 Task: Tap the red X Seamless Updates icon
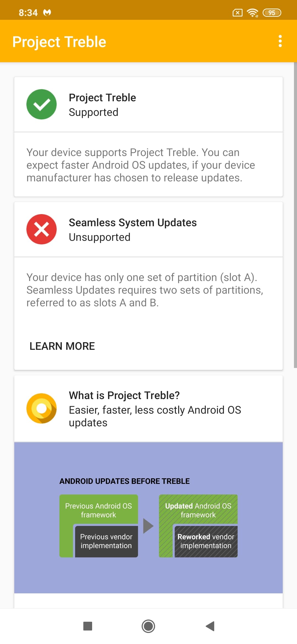pyautogui.click(x=42, y=229)
